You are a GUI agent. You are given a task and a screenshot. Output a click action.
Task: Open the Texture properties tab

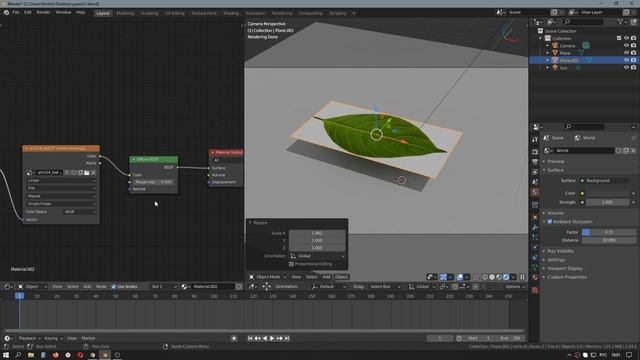535,290
